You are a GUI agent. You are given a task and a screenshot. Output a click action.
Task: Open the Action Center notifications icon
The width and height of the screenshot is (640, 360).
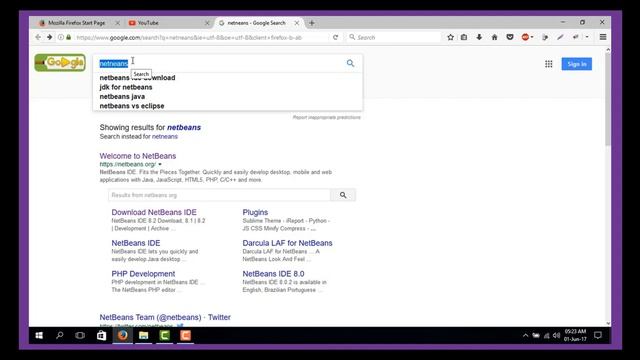coord(598,336)
